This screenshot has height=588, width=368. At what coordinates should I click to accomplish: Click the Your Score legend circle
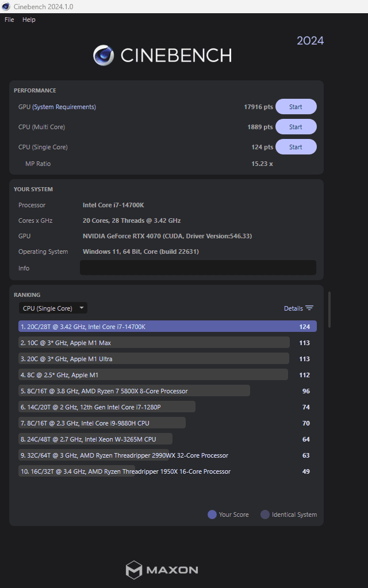click(212, 514)
